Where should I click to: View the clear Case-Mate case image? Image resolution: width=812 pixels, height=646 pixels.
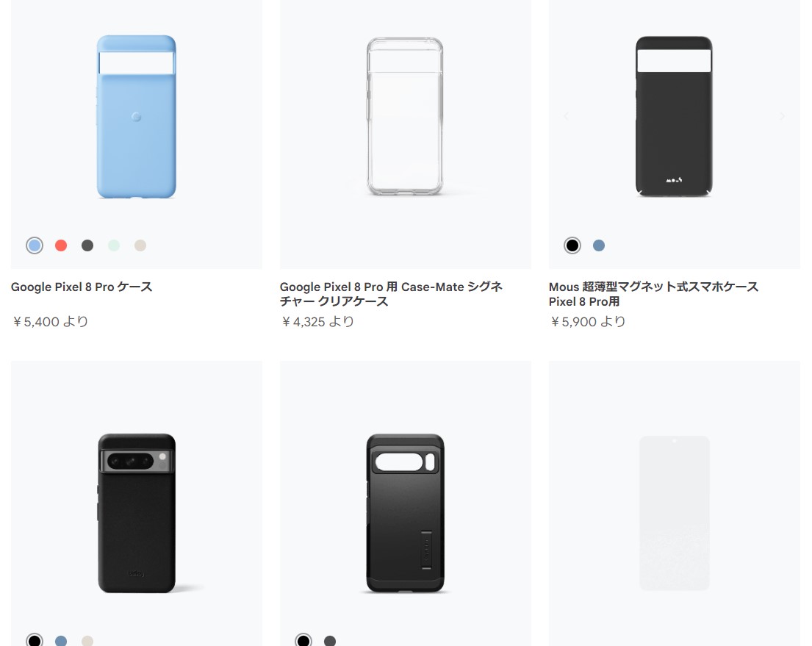coord(405,117)
